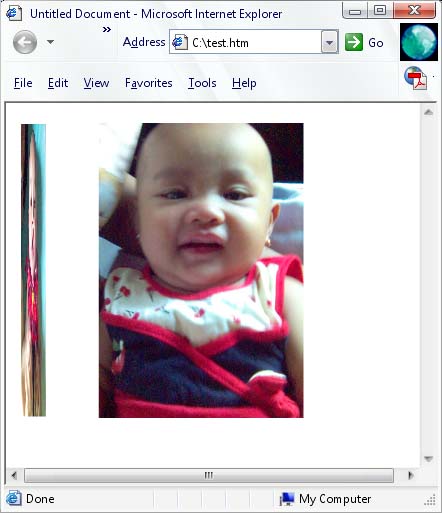Click the page icon in the Address field

tap(180, 43)
